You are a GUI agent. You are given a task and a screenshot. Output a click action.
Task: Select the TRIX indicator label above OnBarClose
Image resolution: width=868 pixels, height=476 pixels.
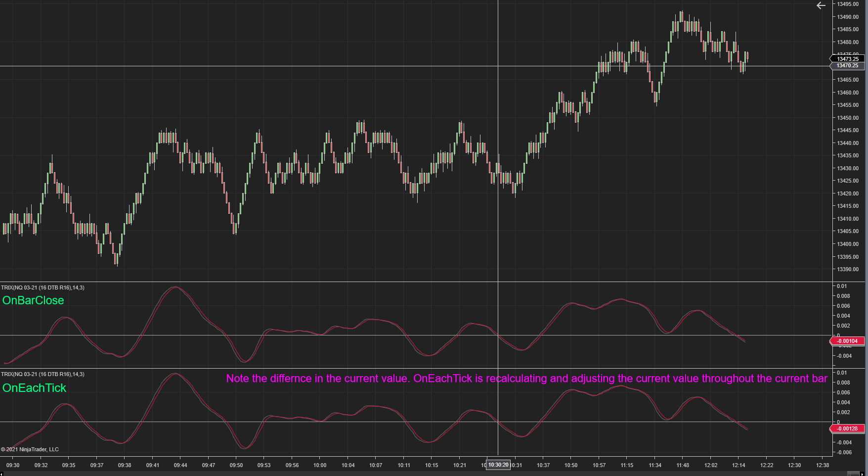tap(43, 287)
